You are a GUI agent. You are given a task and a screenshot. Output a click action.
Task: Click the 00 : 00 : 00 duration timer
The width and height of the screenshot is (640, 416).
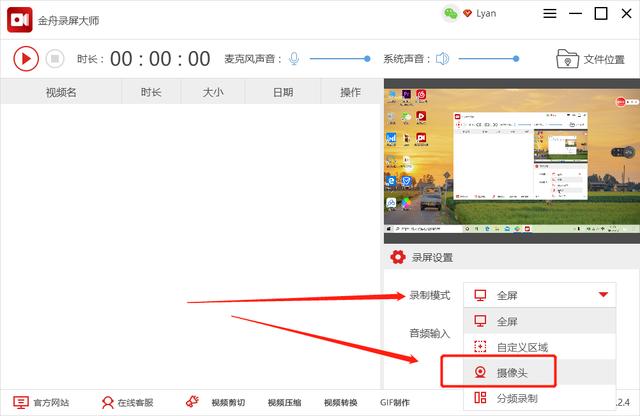click(x=160, y=59)
